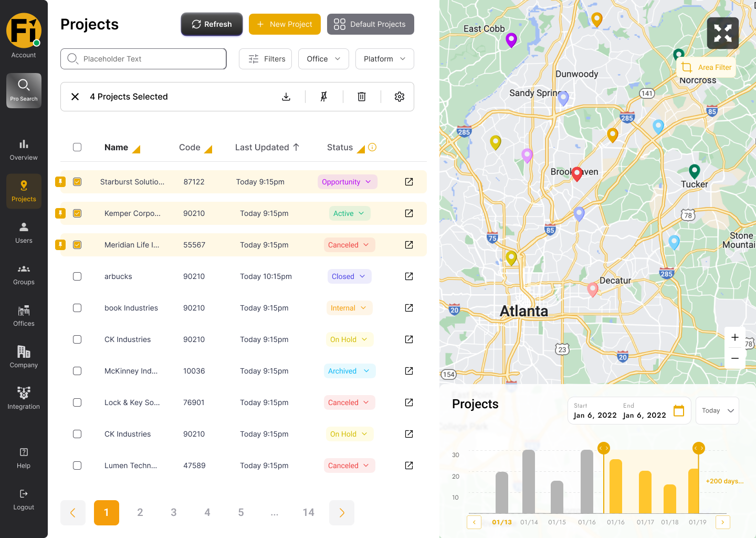Viewport: 756px width, 538px height.
Task: Expand the map to fullscreen
Action: pyautogui.click(x=723, y=33)
